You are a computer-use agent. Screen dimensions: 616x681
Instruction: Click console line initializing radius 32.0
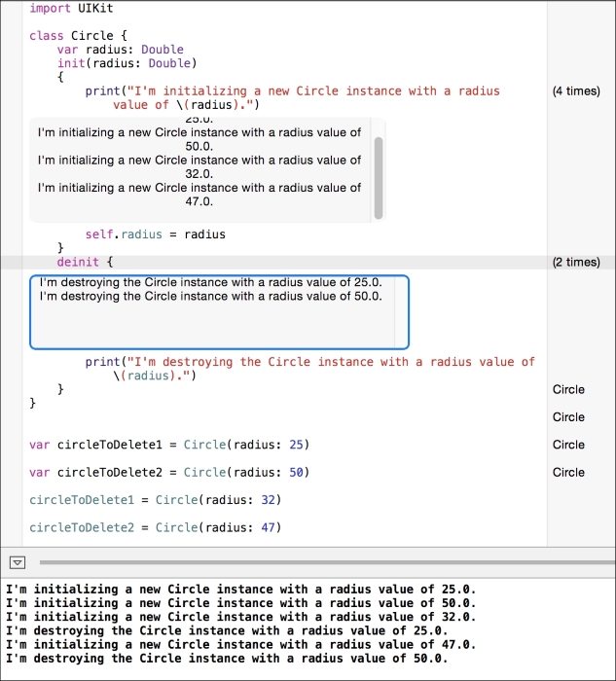pos(241,617)
